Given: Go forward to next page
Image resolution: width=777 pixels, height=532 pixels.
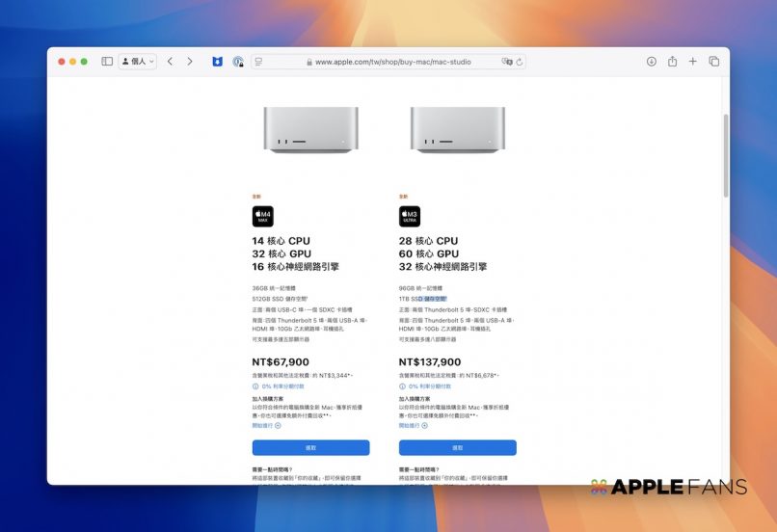Looking at the screenshot, I should tap(190, 62).
